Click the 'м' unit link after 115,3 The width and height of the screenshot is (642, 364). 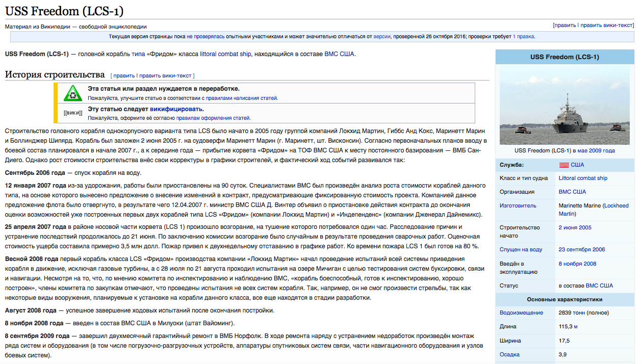(x=575, y=327)
